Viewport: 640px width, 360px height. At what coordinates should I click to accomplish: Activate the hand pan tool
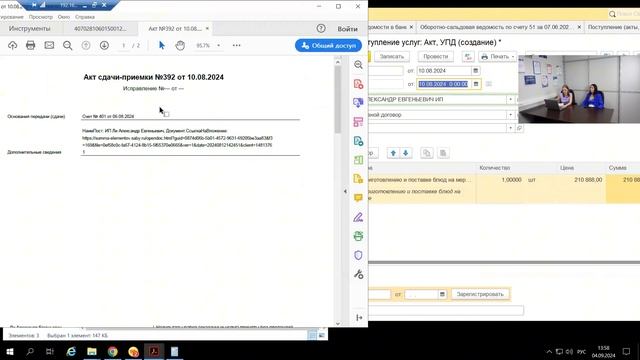180,45
